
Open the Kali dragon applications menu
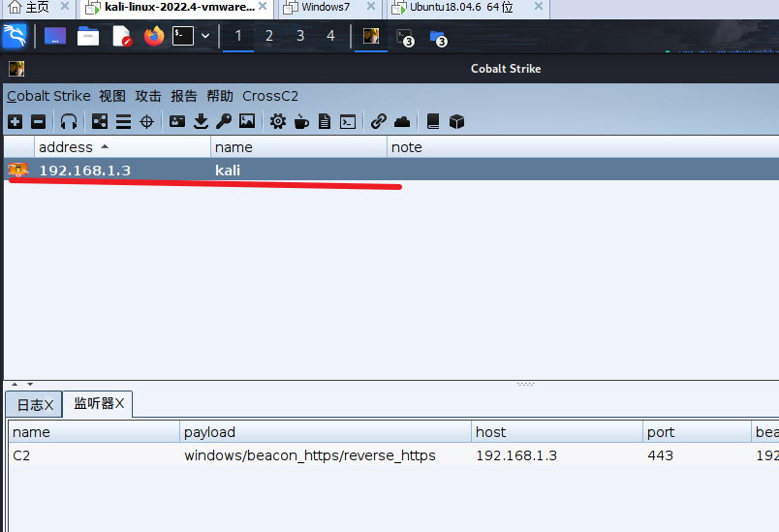(15, 36)
